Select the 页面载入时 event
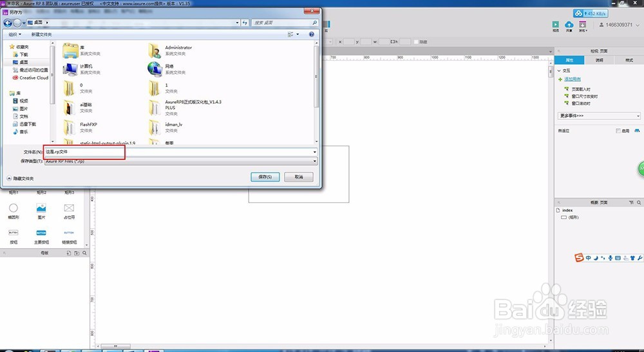The width and height of the screenshot is (644, 352). click(x=581, y=89)
